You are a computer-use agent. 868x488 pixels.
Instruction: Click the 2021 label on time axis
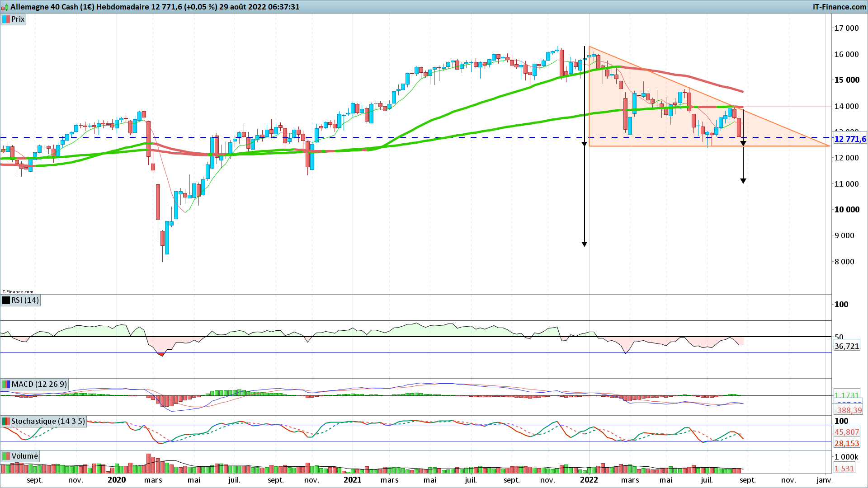pyautogui.click(x=352, y=480)
